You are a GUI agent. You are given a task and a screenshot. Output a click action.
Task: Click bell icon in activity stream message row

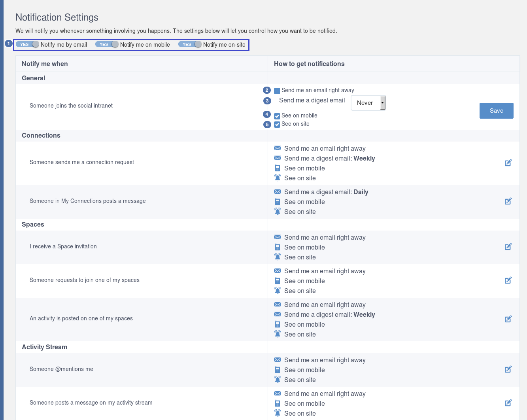[278, 413]
